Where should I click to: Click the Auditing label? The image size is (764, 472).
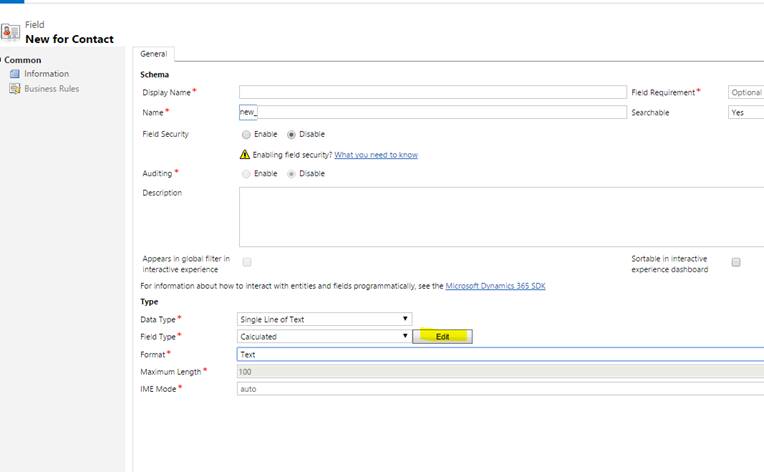click(x=157, y=173)
